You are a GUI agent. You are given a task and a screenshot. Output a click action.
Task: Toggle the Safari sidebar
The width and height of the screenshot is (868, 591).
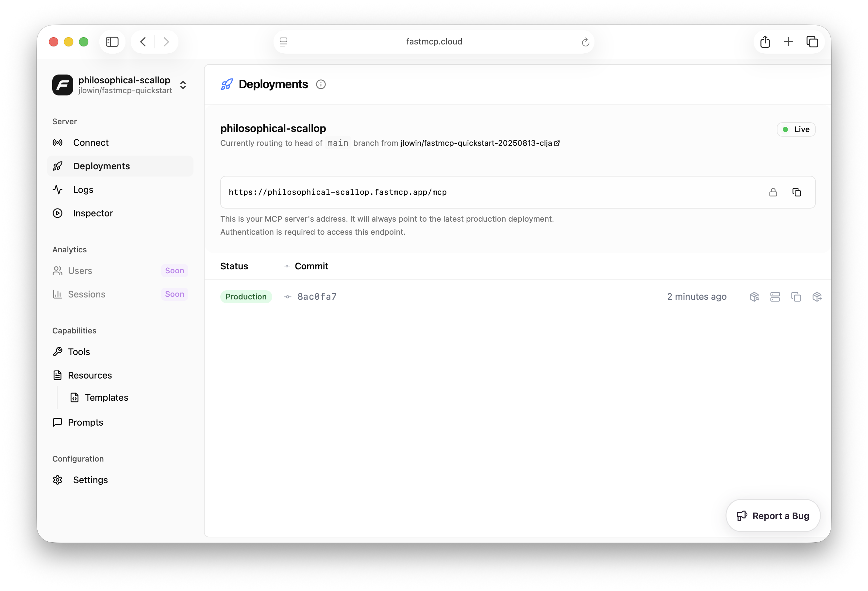(112, 42)
